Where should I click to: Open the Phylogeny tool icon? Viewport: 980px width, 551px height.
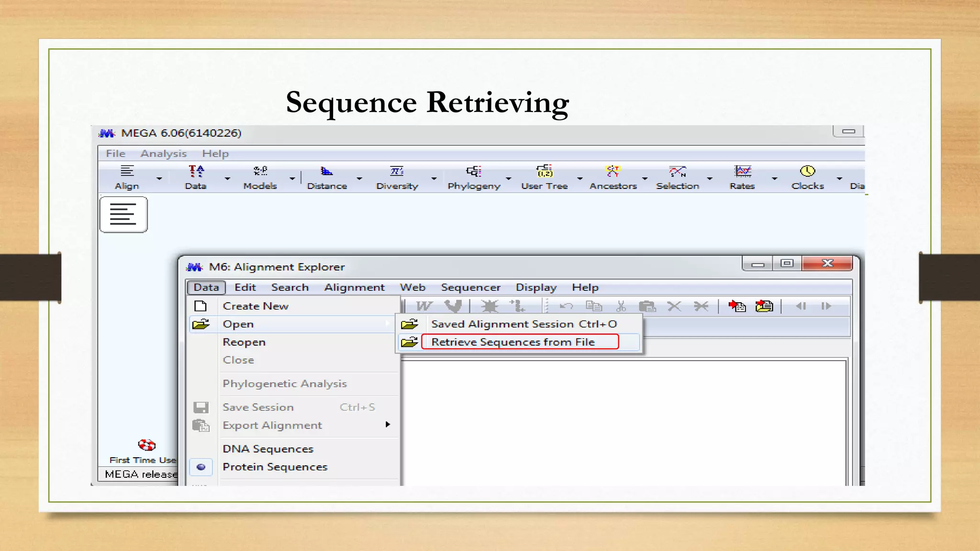coord(473,171)
